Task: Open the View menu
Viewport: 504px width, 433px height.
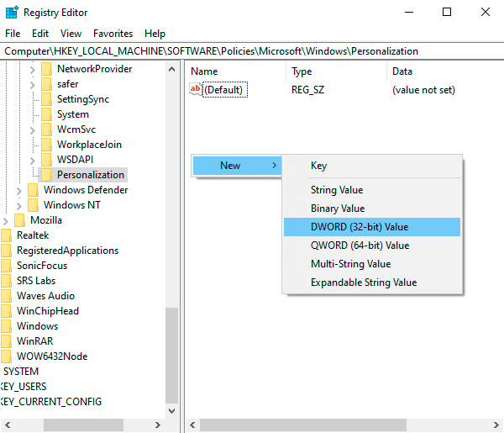Action: pos(71,34)
